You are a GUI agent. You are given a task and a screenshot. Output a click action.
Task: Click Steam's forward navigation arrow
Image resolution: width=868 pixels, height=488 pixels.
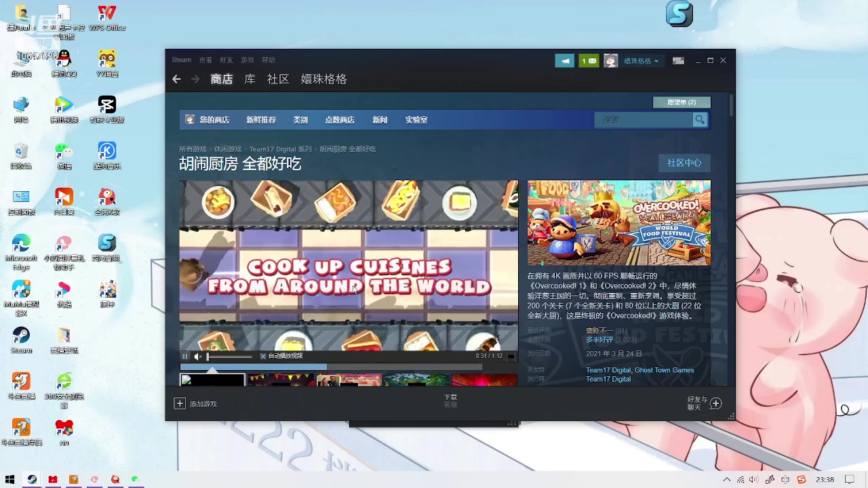[x=195, y=79]
